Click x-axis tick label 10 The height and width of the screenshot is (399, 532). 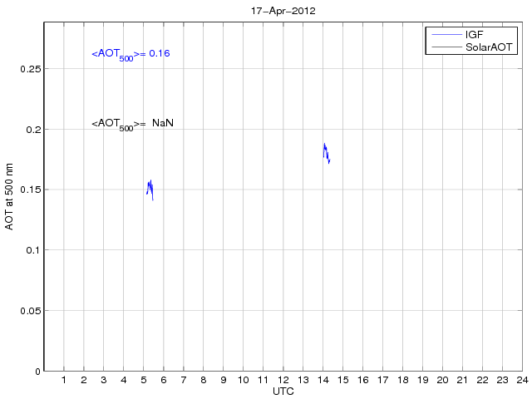click(244, 380)
